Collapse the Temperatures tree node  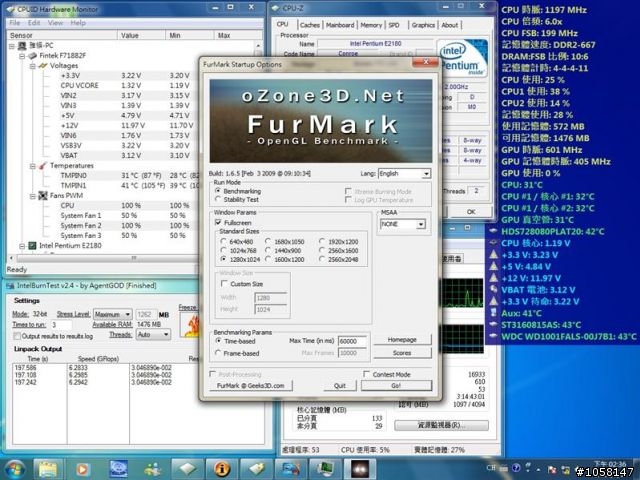click(33, 166)
